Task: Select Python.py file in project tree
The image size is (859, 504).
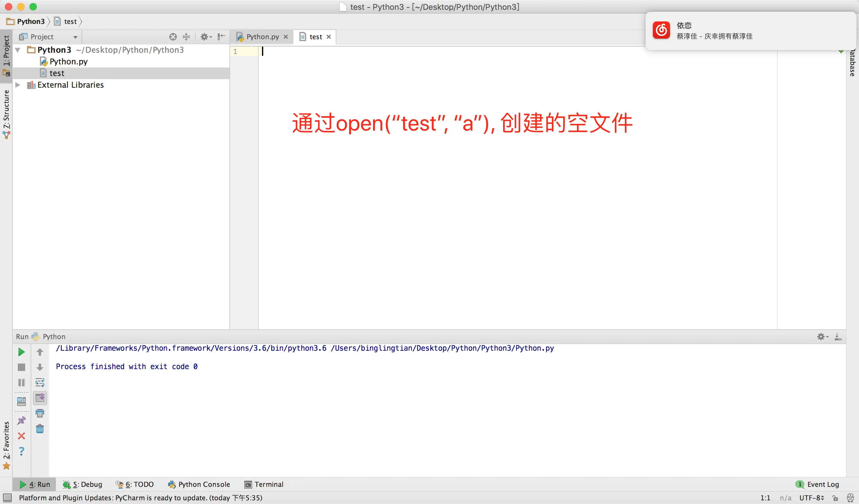Action: pyautogui.click(x=68, y=62)
